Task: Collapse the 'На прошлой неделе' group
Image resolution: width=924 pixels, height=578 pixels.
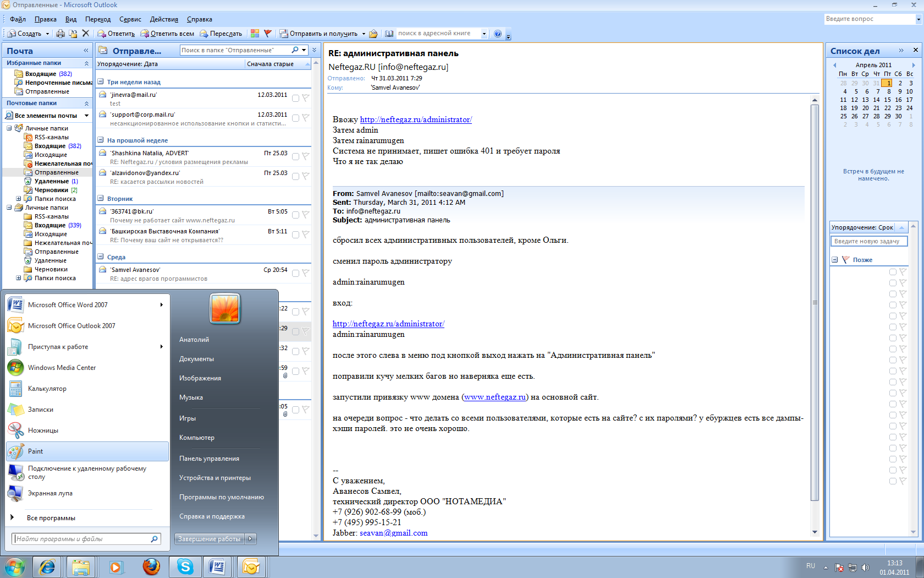Action: 101,140
